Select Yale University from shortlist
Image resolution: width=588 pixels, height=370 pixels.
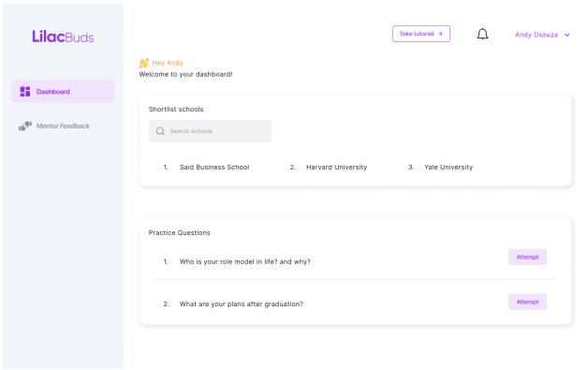click(448, 167)
